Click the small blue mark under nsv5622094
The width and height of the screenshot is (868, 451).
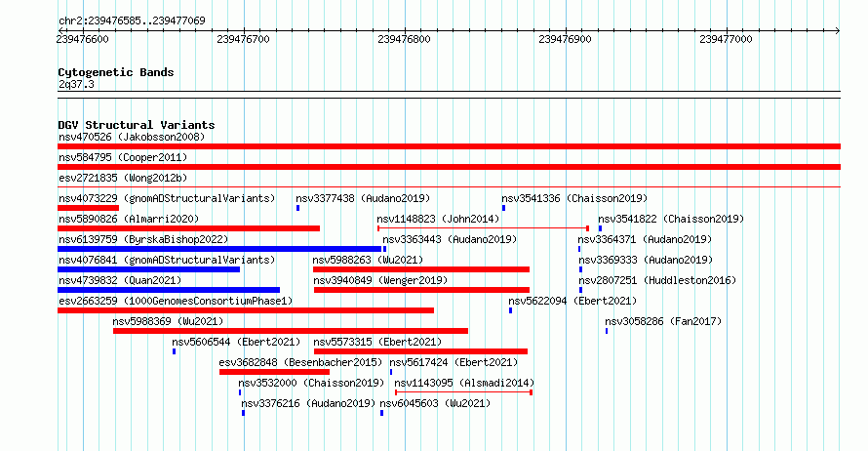click(x=510, y=310)
